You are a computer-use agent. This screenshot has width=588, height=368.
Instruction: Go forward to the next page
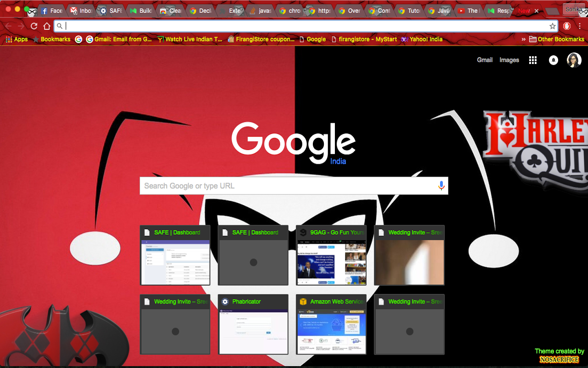[x=21, y=26]
